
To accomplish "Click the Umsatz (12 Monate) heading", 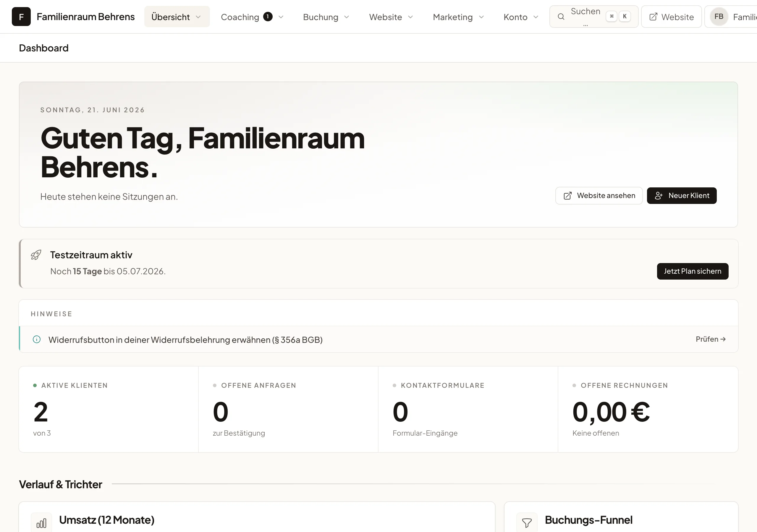I will (106, 520).
